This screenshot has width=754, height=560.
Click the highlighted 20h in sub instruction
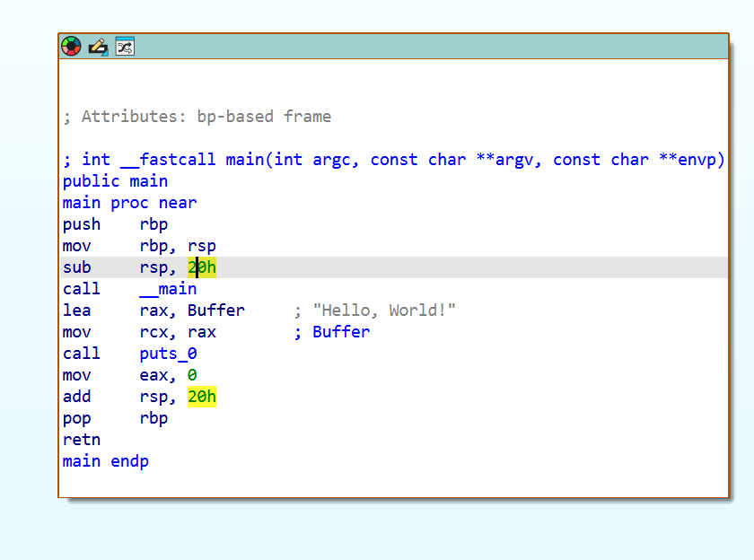(x=202, y=267)
